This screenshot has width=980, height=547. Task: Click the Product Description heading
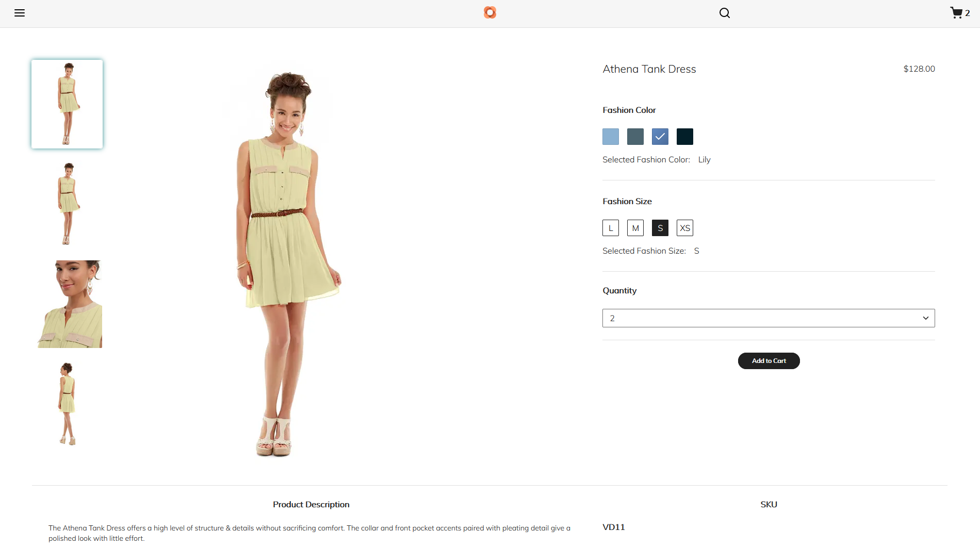point(311,504)
